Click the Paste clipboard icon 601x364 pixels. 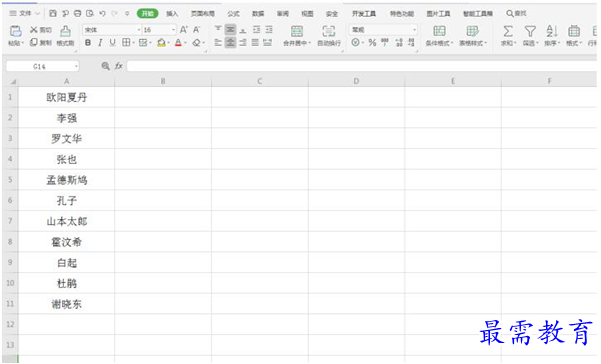[16, 31]
